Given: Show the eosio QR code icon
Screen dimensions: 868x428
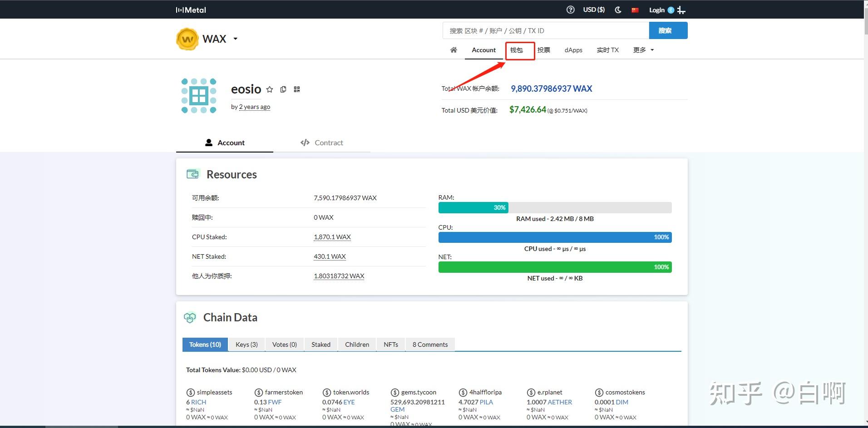Looking at the screenshot, I should (297, 89).
